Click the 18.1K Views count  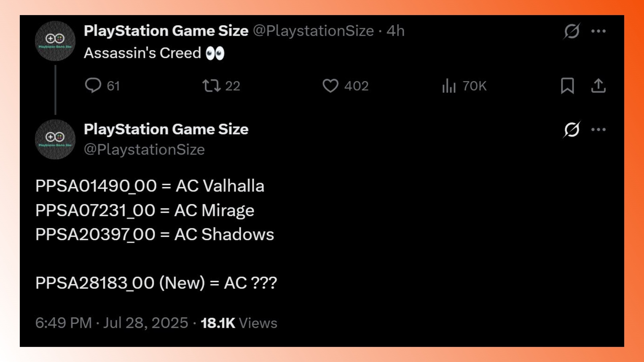pos(239,323)
